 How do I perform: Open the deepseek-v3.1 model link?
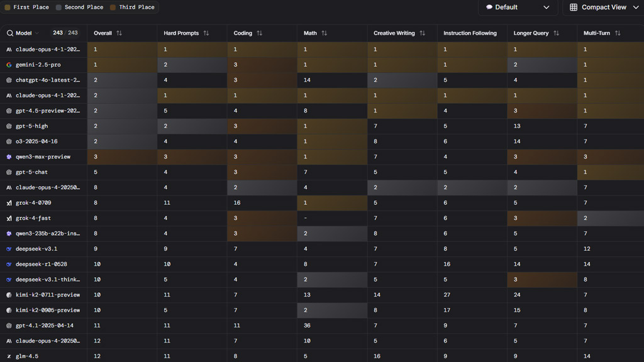36,249
